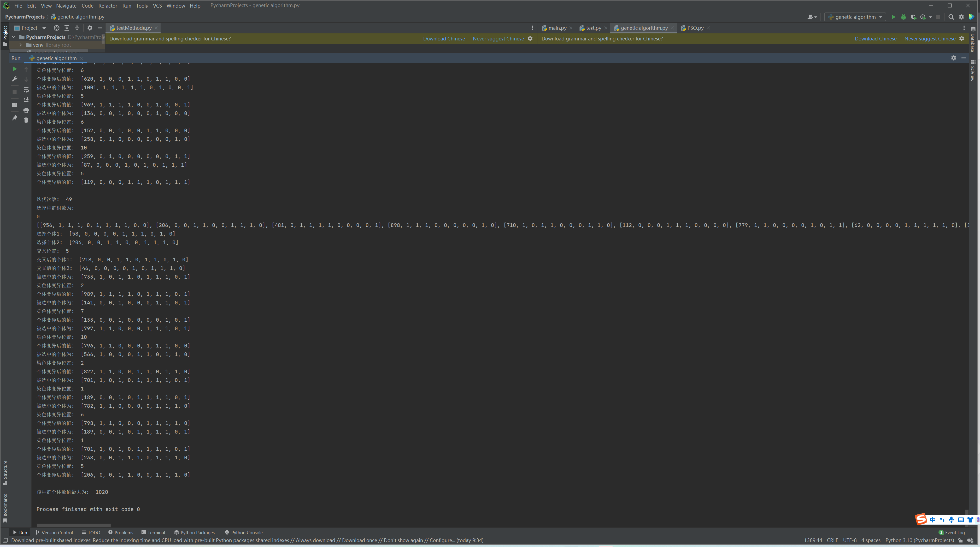Image resolution: width=980 pixels, height=547 pixels.
Task: Edit run configuration with the wrench icon
Action: [x=15, y=79]
